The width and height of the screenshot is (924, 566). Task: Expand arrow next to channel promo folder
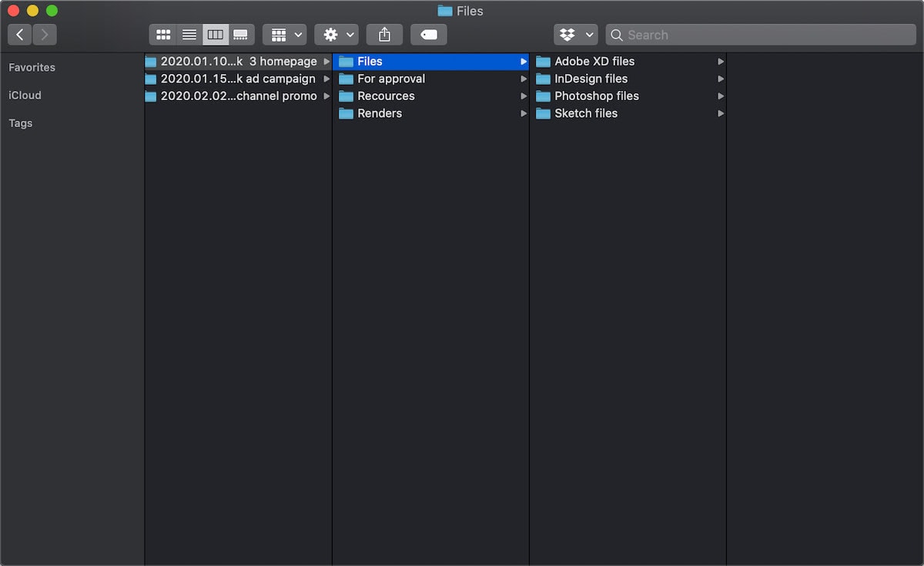coord(326,96)
